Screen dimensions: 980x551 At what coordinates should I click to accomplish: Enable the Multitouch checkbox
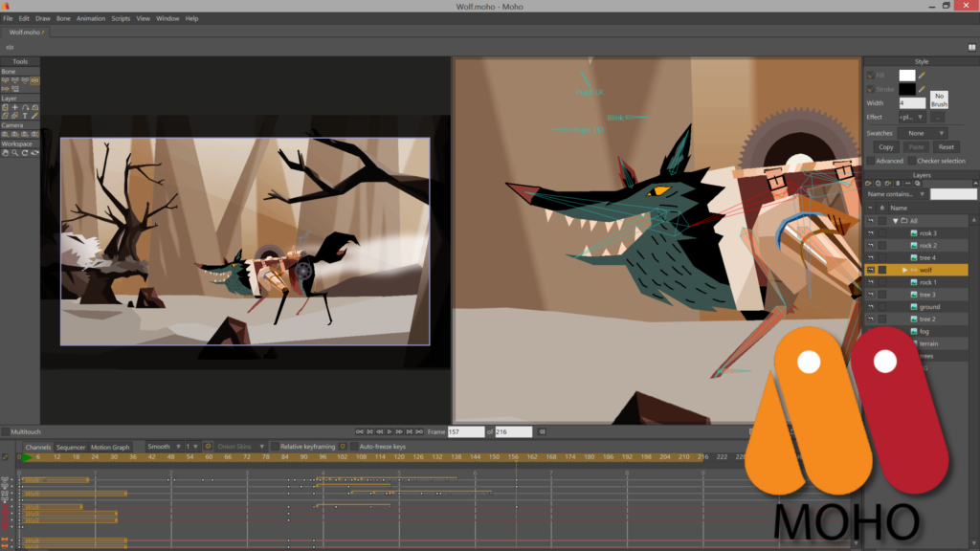[x=6, y=431]
